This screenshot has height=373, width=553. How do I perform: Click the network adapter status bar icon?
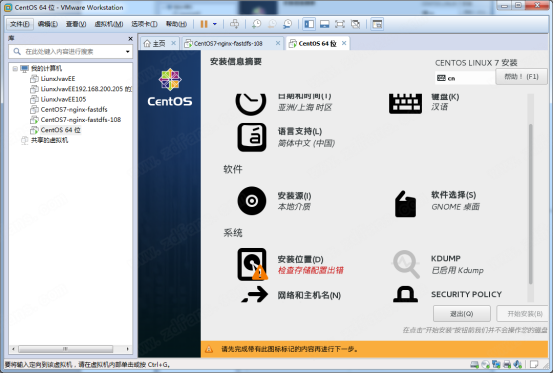coord(496,365)
